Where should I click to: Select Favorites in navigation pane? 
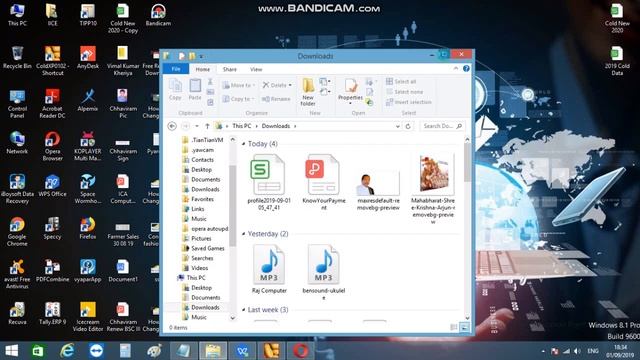pyautogui.click(x=198, y=199)
